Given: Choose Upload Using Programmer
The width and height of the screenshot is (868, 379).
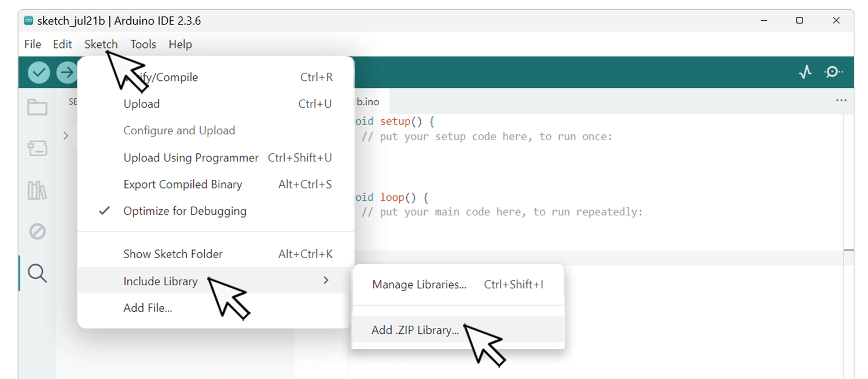Looking at the screenshot, I should [x=216, y=158].
